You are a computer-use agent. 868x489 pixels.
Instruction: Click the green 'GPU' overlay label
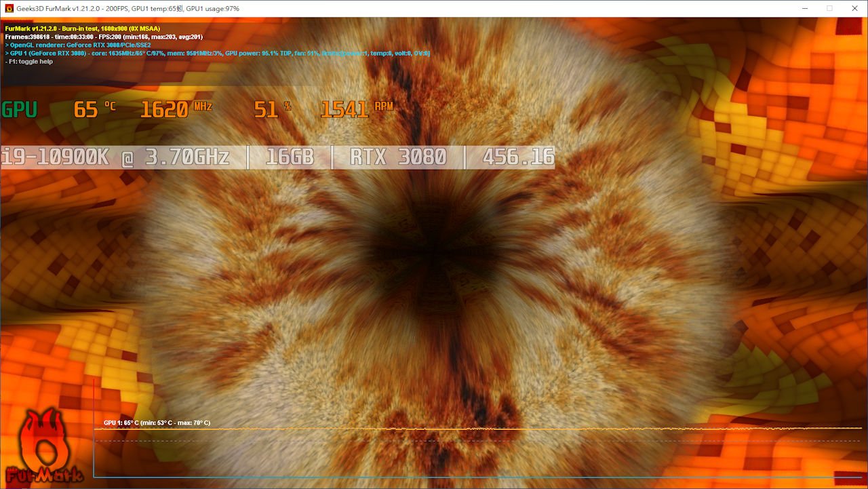[x=19, y=109]
